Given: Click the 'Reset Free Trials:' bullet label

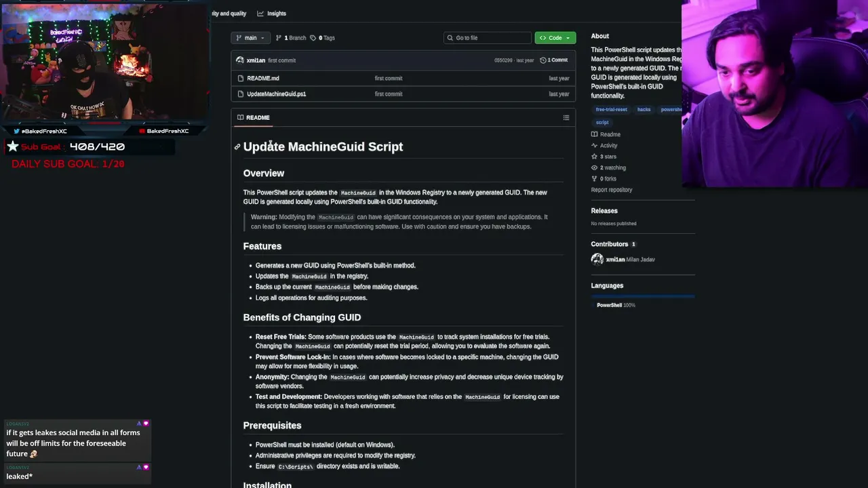Looking at the screenshot, I should point(281,337).
